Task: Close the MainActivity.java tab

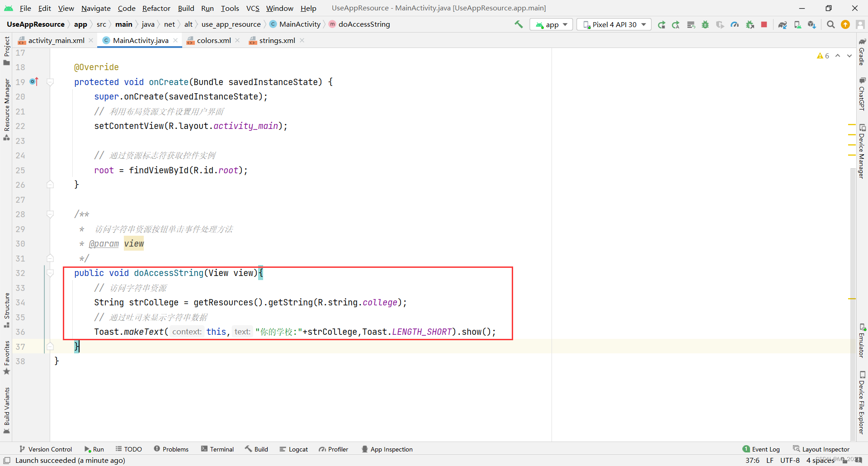Action: coord(175,40)
